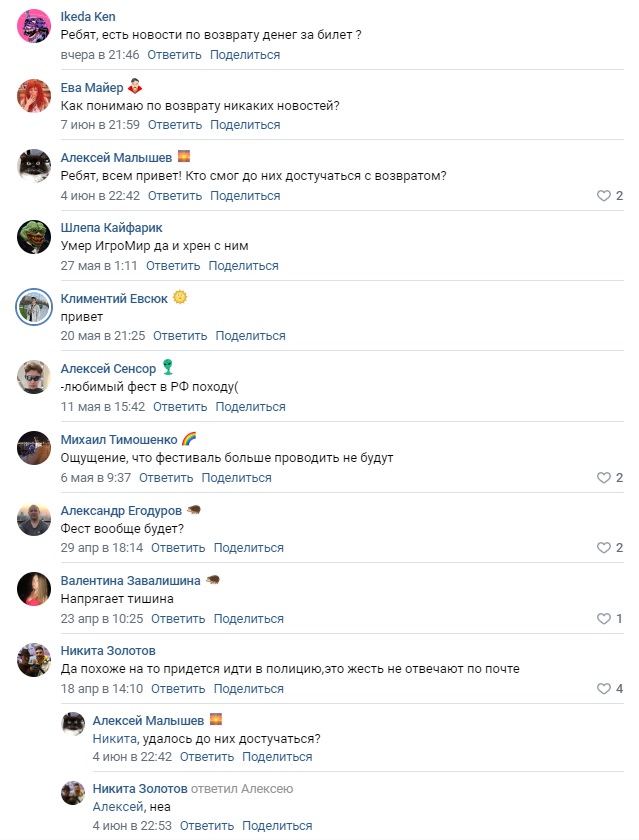Click the hedgehog status icon beside Валентина Завалишина
The width and height of the screenshot is (639, 840).
(212, 580)
